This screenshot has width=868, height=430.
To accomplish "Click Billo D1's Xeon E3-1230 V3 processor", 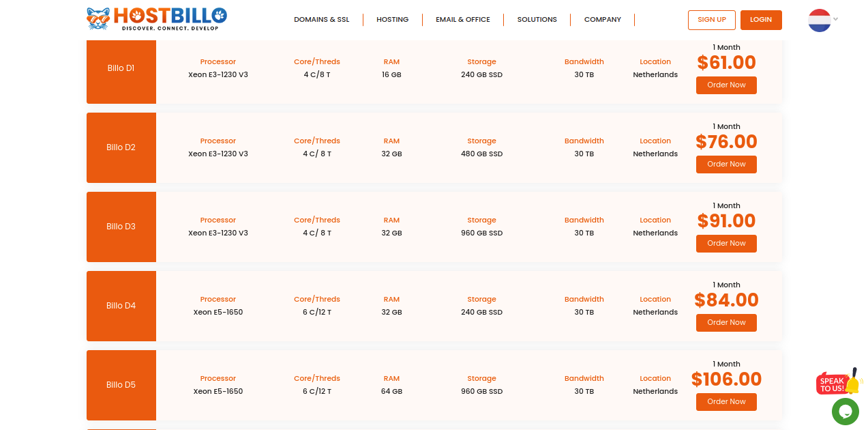I will [x=218, y=74].
